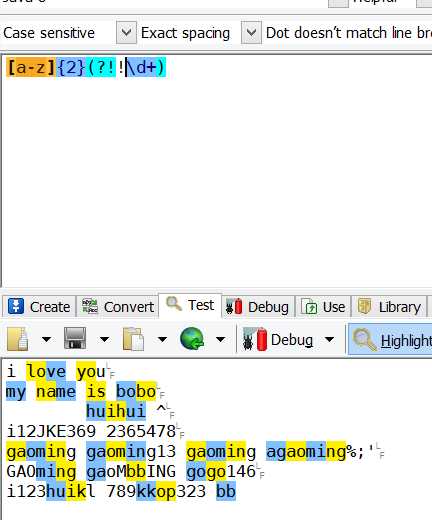Viewport: 432px width, 520px height.
Task: Click the Create tab's blue arrow icon
Action: [16, 306]
